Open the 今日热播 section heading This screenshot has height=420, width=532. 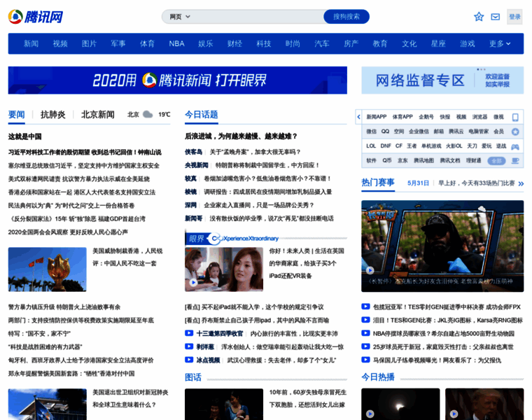[378, 377]
